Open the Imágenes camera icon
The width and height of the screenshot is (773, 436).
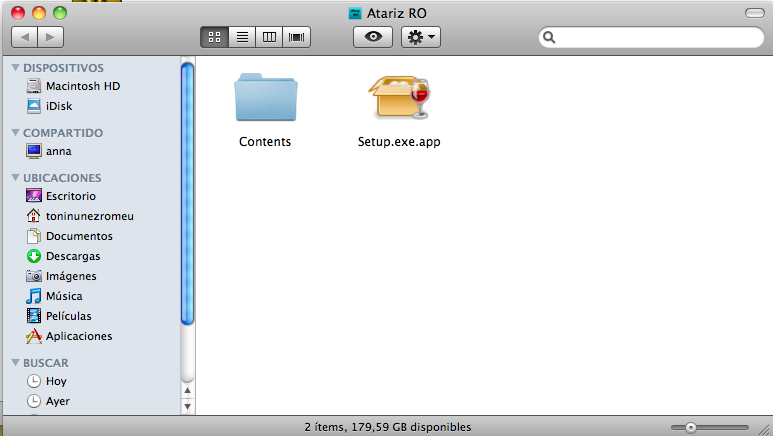[x=34, y=276]
